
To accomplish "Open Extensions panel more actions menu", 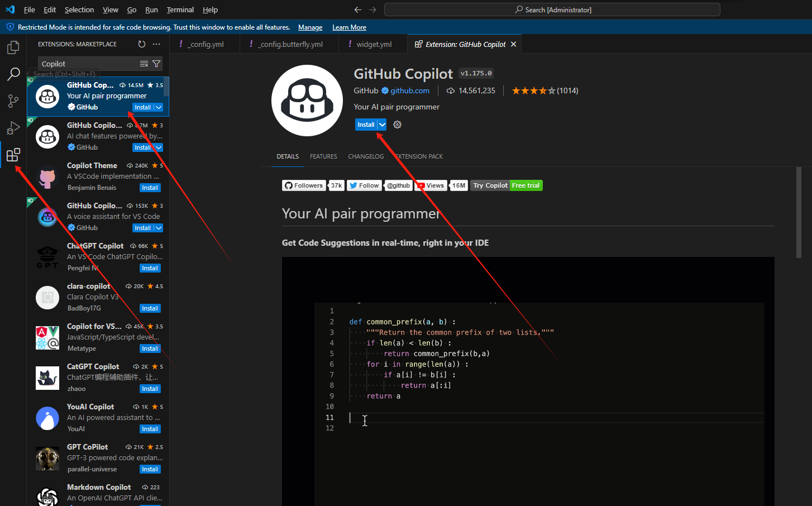I will coord(156,44).
